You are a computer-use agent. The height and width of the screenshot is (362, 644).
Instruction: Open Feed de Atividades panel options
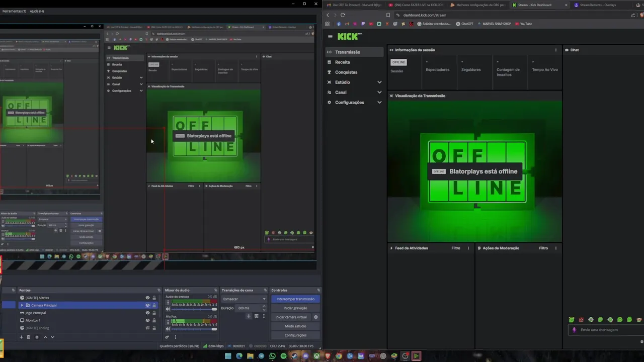pos(468,248)
